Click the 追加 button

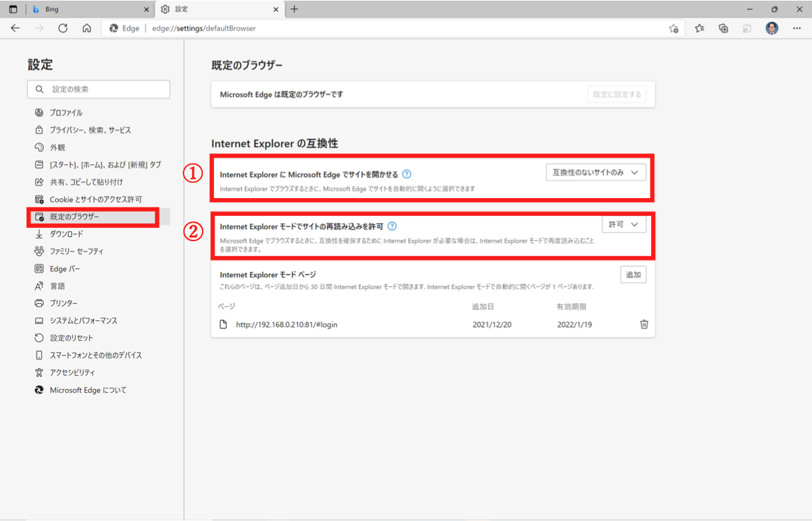633,274
